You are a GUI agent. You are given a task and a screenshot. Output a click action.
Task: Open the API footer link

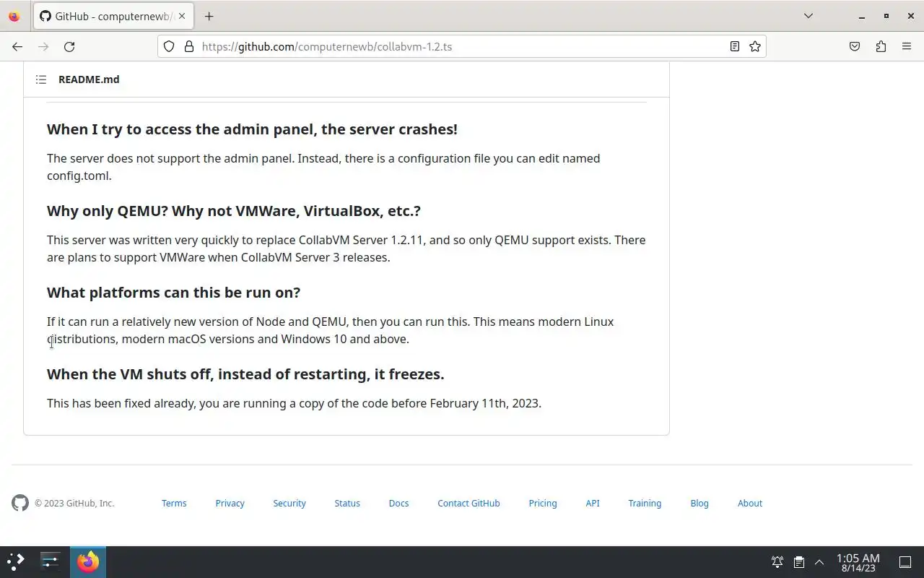click(593, 503)
